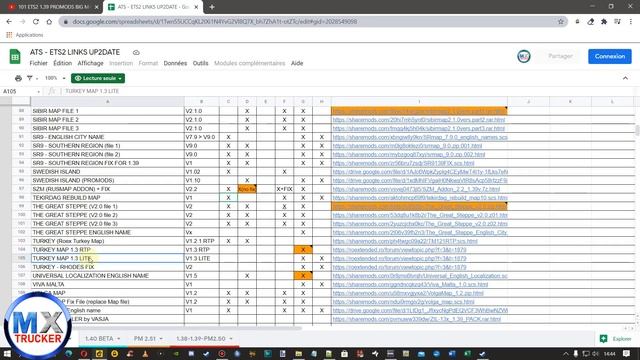Open the Fichier menu
The image size is (640, 360).
click(38, 63)
